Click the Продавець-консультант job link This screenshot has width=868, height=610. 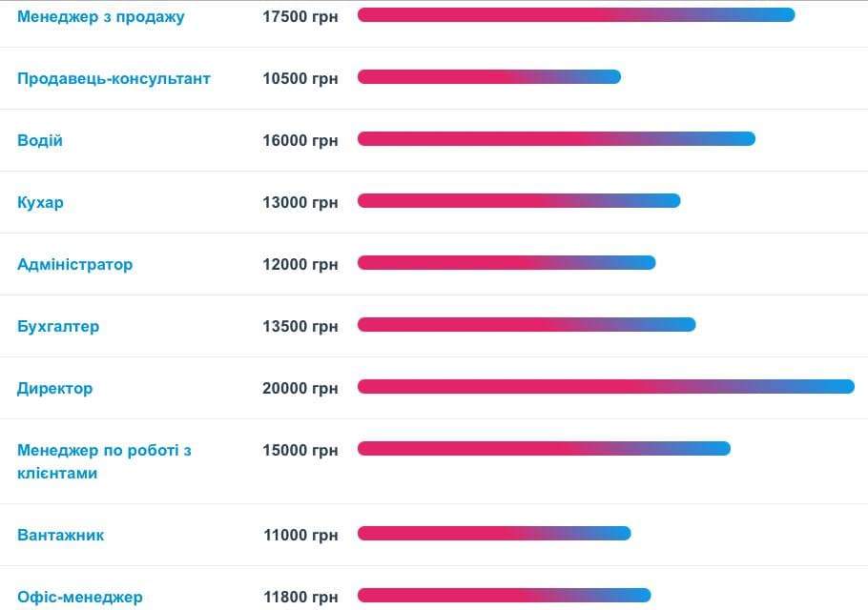point(114,78)
